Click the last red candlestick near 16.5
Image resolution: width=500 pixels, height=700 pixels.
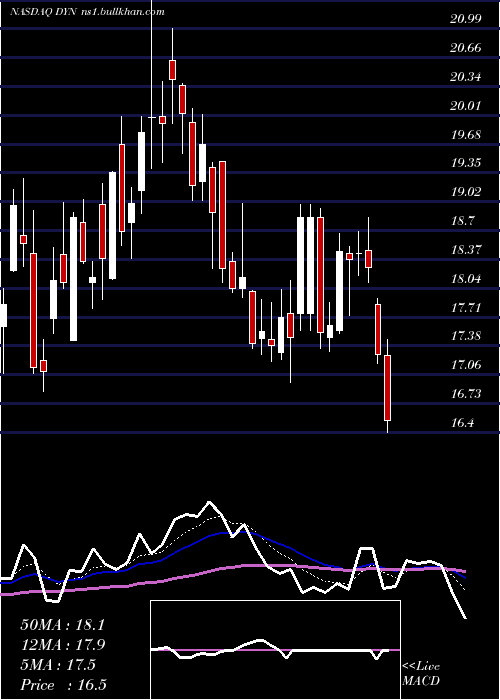(x=388, y=388)
